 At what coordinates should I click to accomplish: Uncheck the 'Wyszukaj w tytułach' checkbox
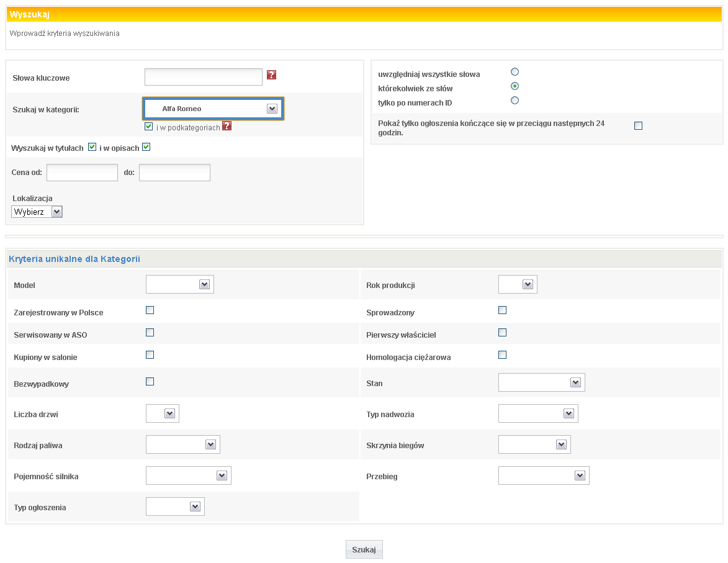[x=92, y=147]
